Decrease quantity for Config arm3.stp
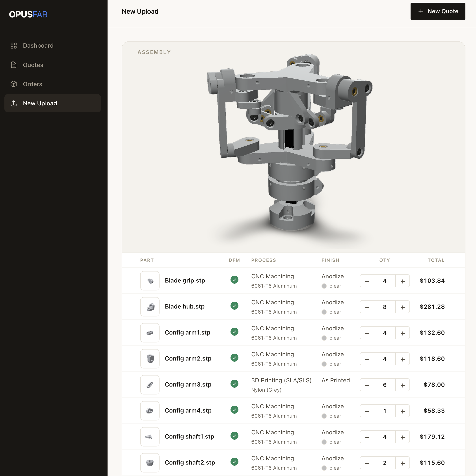Image resolution: width=476 pixels, height=476 pixels. pos(367,385)
